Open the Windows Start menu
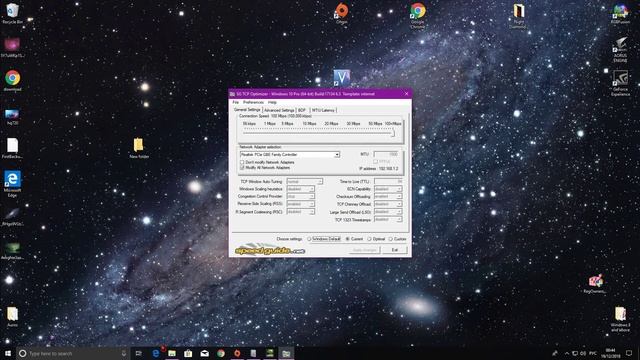The width and height of the screenshot is (640, 360). coord(8,353)
